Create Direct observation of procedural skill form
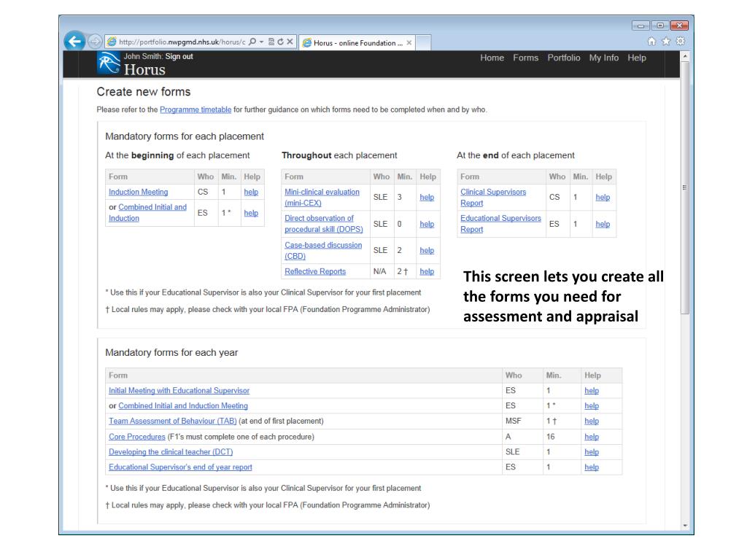 pyautogui.click(x=324, y=223)
